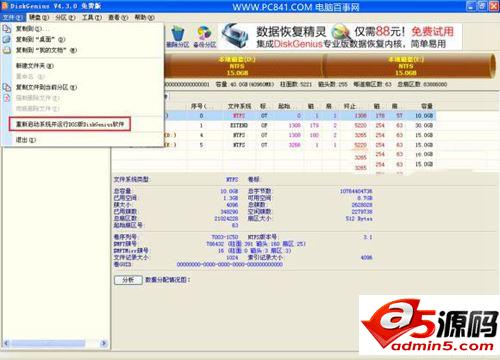
Task: Select 复制文件到当前分区(W) menu entry
Action: [83, 87]
